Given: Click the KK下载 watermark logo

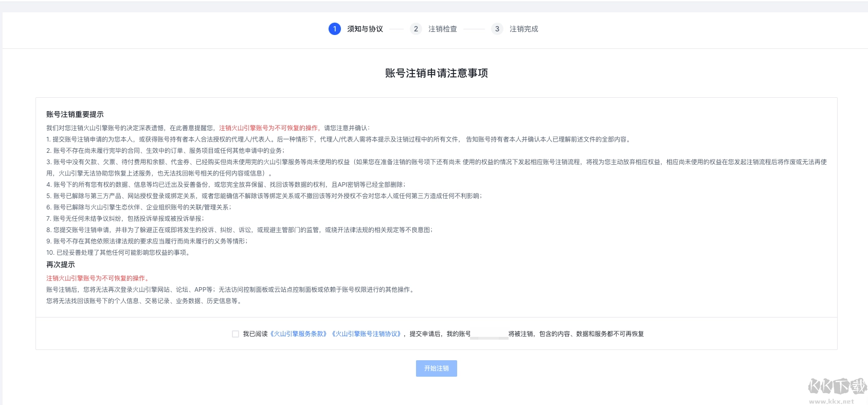Looking at the screenshot, I should click(x=837, y=389).
